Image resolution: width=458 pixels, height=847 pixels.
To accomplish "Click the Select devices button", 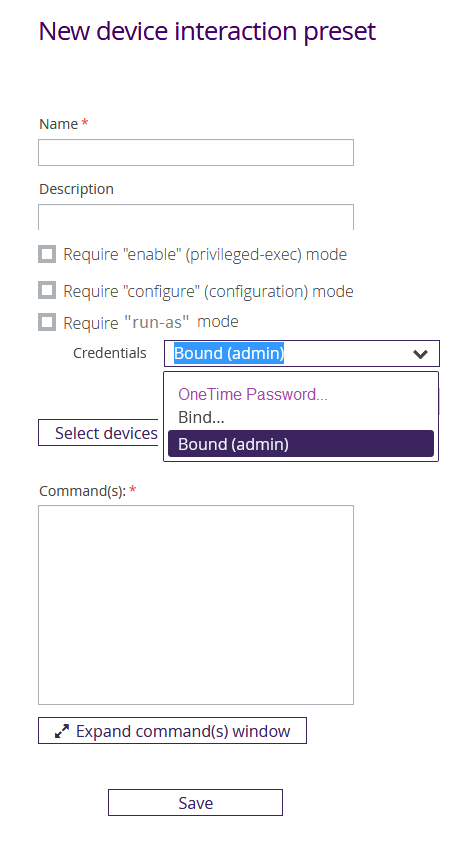I will tap(99, 433).
